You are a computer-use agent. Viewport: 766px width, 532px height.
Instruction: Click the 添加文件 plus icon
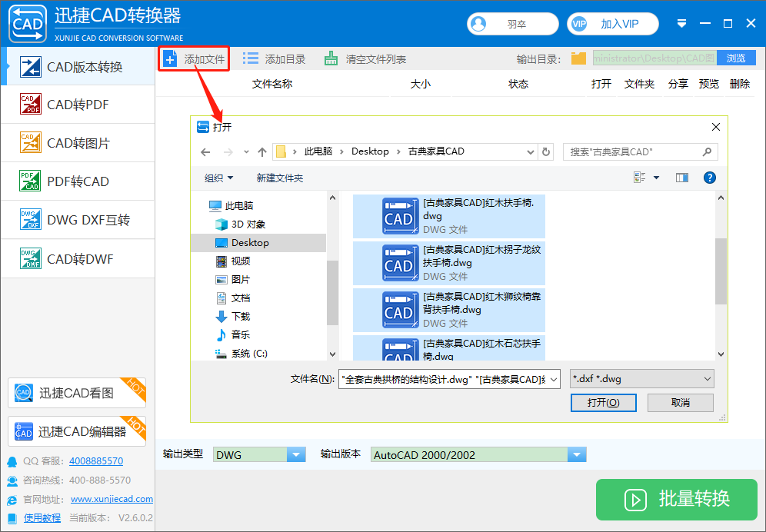(x=170, y=59)
